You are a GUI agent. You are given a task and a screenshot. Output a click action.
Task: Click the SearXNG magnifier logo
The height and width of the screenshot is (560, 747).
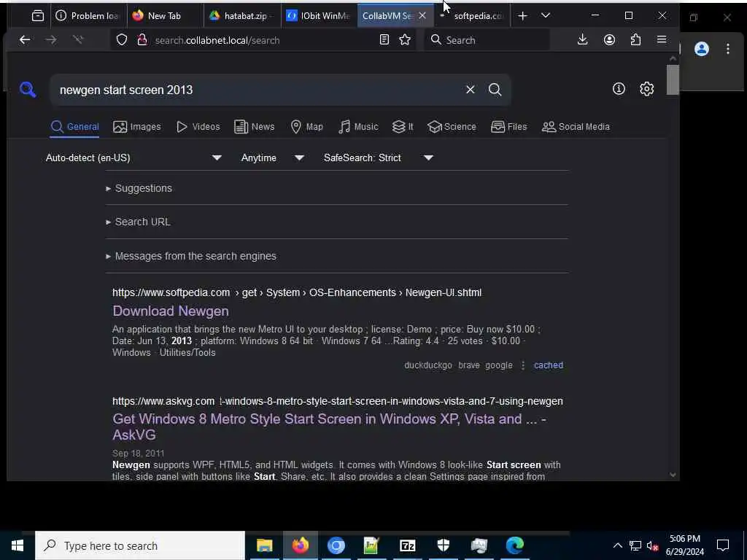28,89
